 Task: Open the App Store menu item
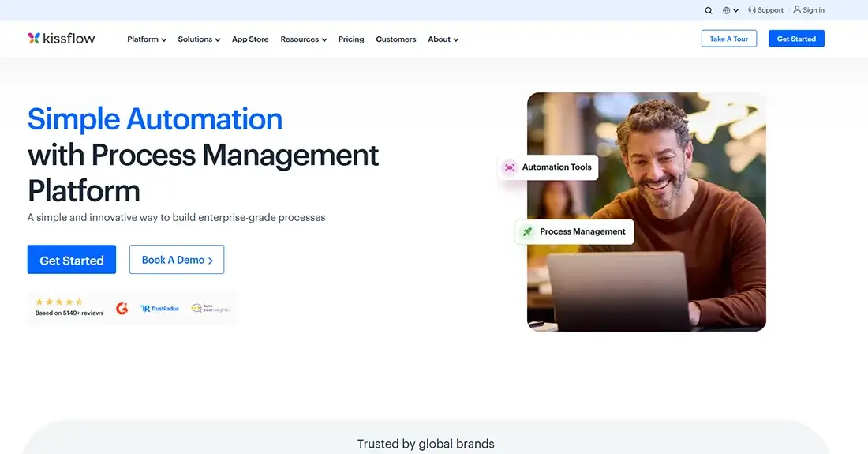(250, 39)
